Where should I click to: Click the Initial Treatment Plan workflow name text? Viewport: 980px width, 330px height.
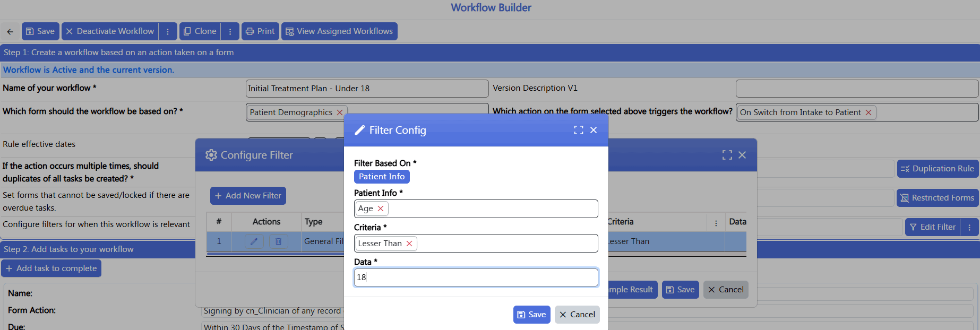click(309, 89)
